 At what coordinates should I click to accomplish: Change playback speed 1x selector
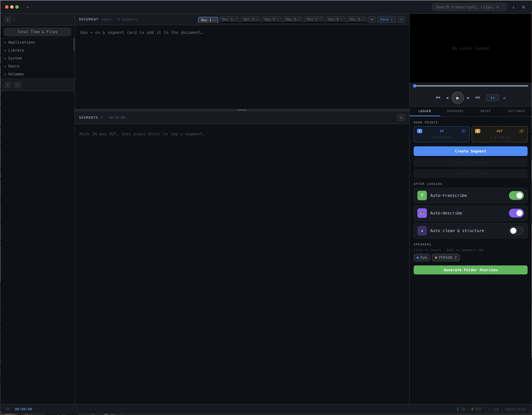(492, 98)
